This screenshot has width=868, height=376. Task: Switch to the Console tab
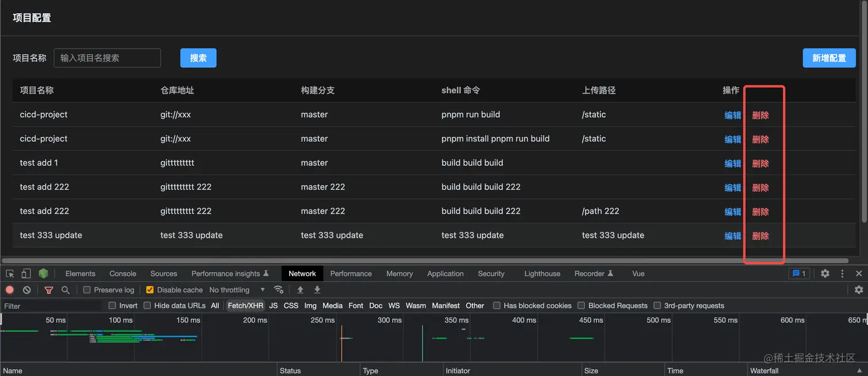(123, 274)
